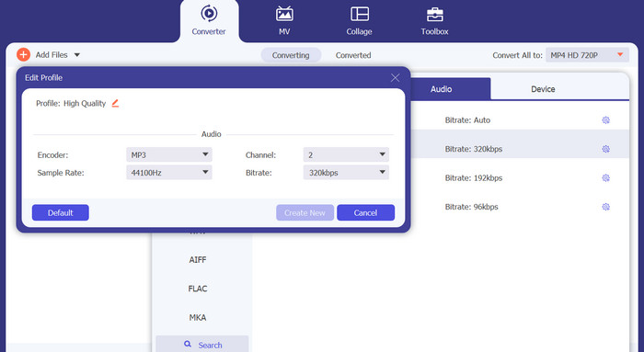644x352 pixels.
Task: Open settings gear for Bitrate 192kbps
Action: pyautogui.click(x=605, y=178)
